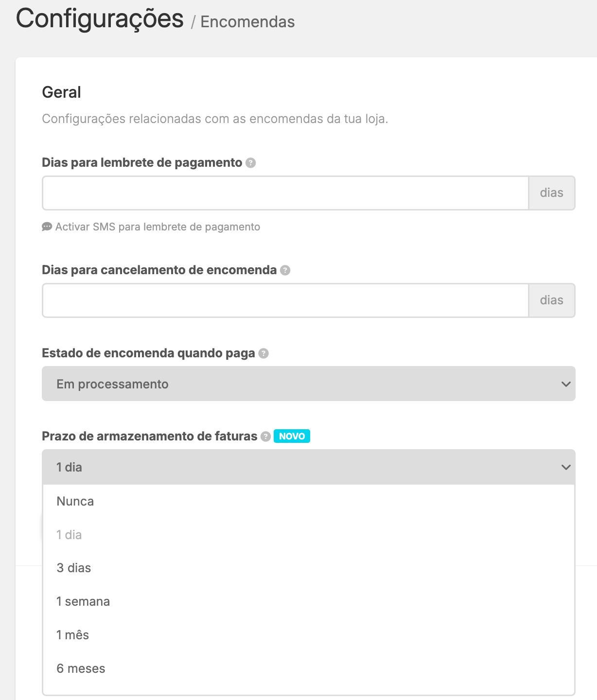The image size is (597, 700).
Task: Enable 'Activar SMS para lembrete de pagamento'
Action: (158, 227)
